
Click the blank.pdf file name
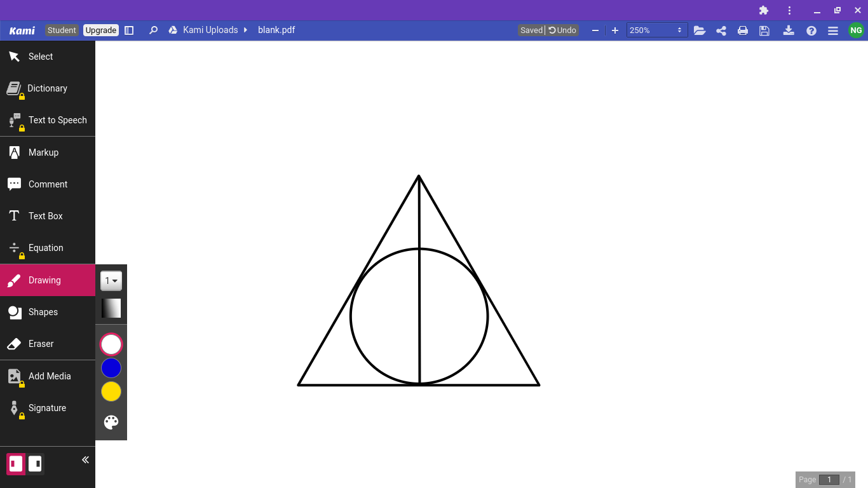click(276, 30)
